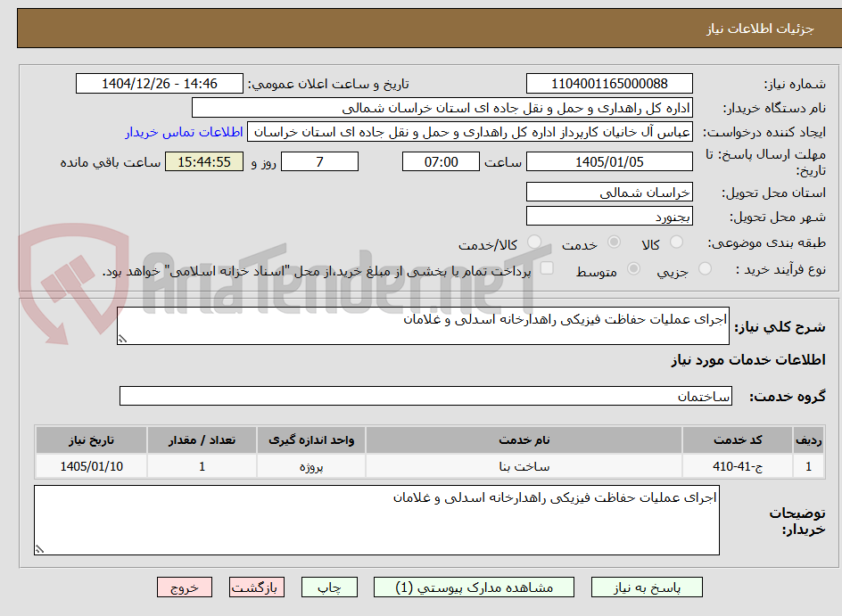Click the خروج exit button
This screenshot has height=616, width=842.
coord(184,587)
